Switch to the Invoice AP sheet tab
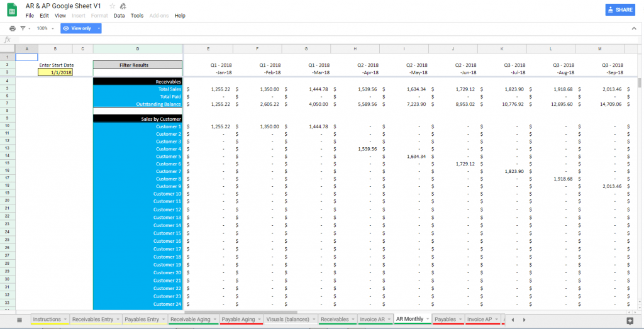The width and height of the screenshot is (644, 329). [479, 319]
